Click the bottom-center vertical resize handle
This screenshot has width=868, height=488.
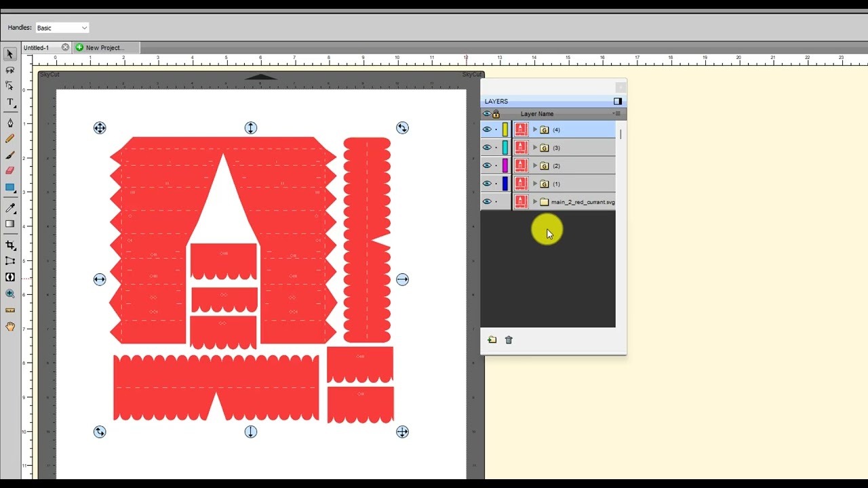(x=251, y=432)
